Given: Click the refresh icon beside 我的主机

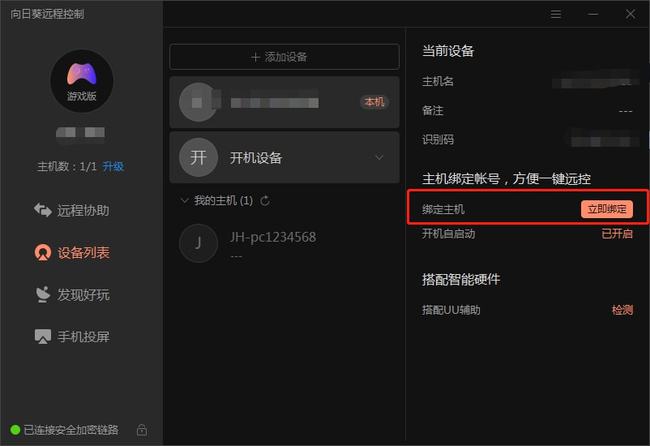Looking at the screenshot, I should [x=264, y=201].
